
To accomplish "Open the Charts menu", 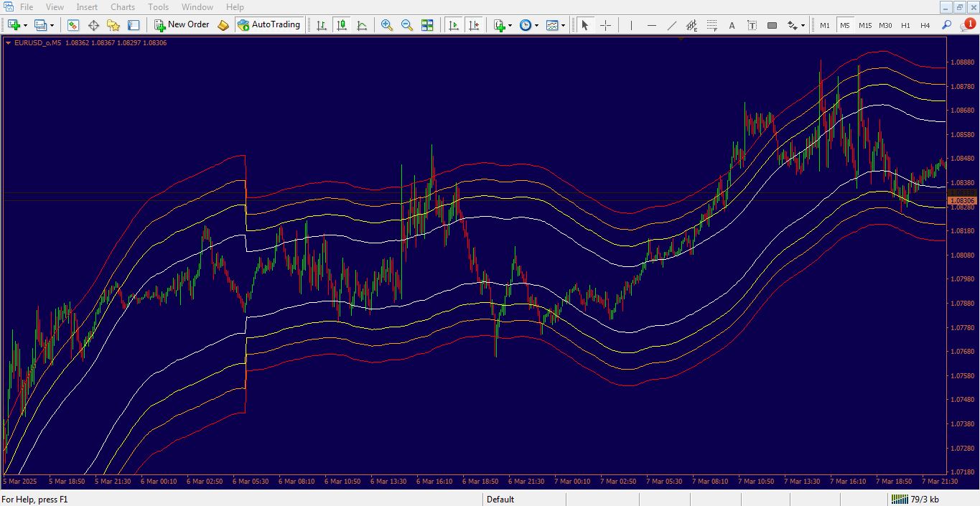I will click(x=122, y=7).
